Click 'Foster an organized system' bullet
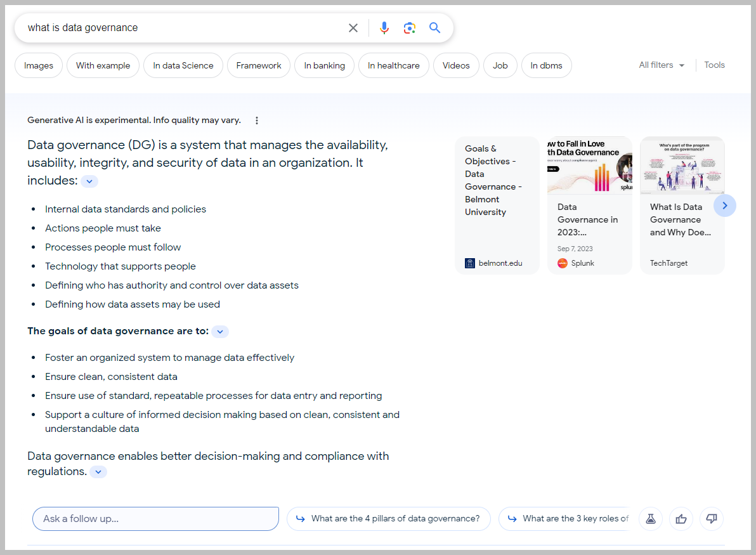 point(169,358)
